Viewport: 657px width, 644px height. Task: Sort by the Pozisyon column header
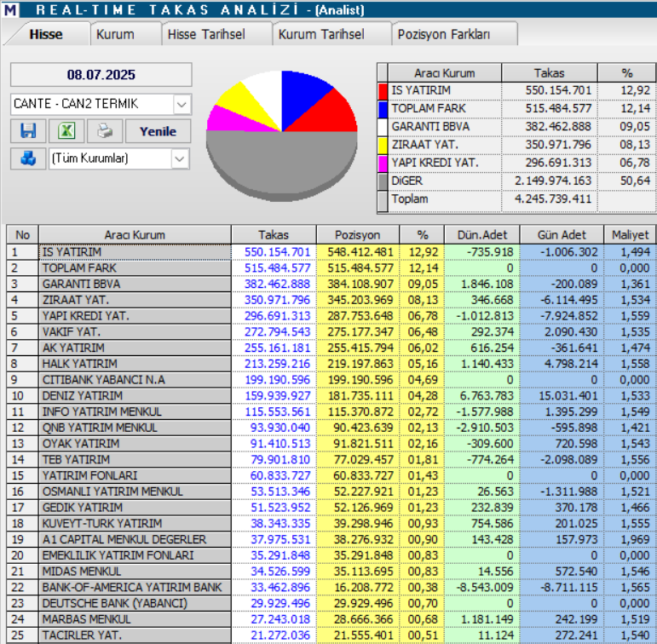tap(357, 234)
